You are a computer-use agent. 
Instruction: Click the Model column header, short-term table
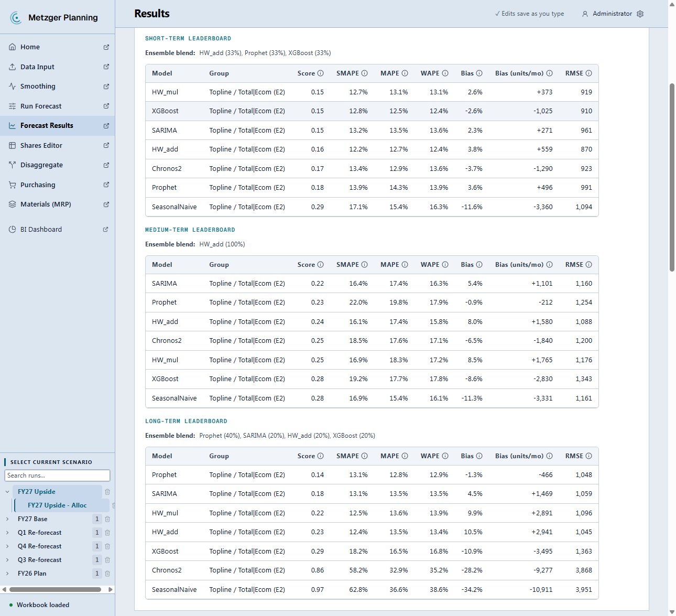pos(162,73)
